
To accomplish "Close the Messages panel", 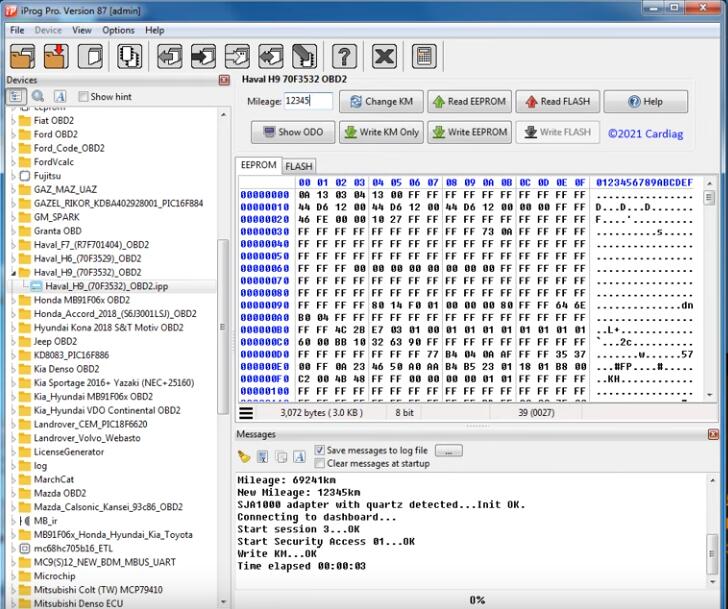I will (713, 434).
